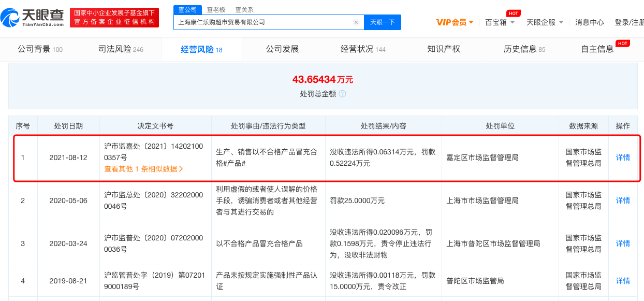644x301 pixels.
Task: View 详情 for the 25万元 penalty row
Action: click(623, 200)
